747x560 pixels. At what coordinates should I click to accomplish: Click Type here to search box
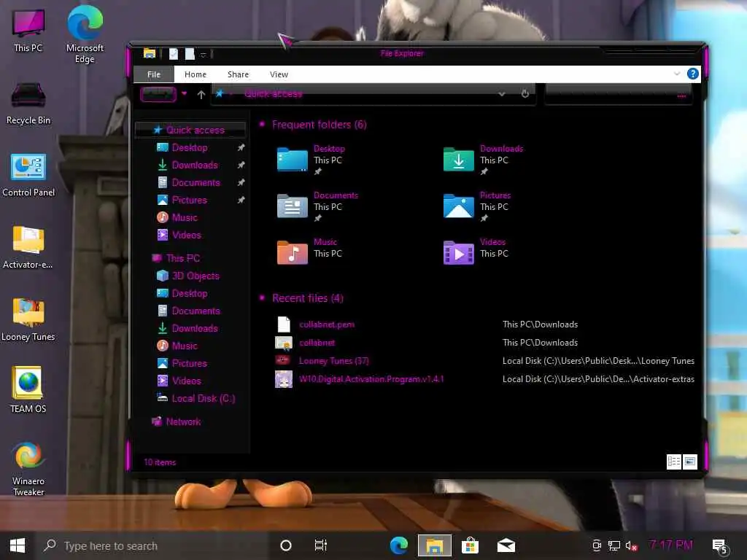tap(153, 545)
